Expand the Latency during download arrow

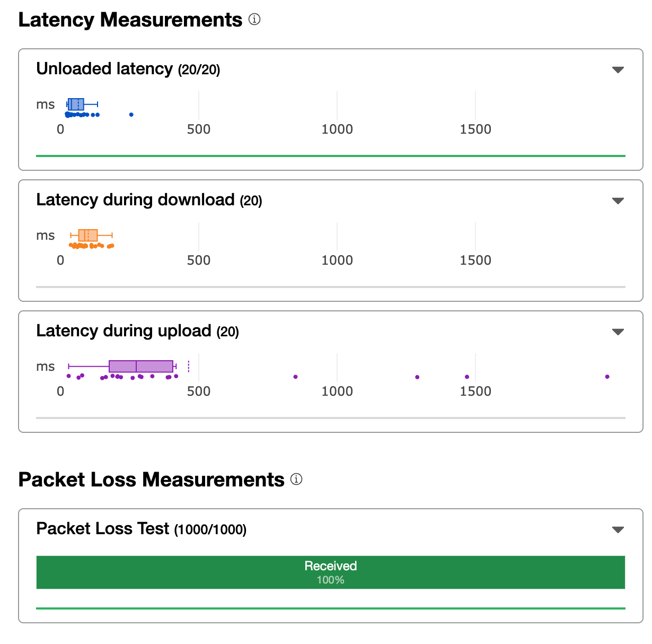pos(618,201)
